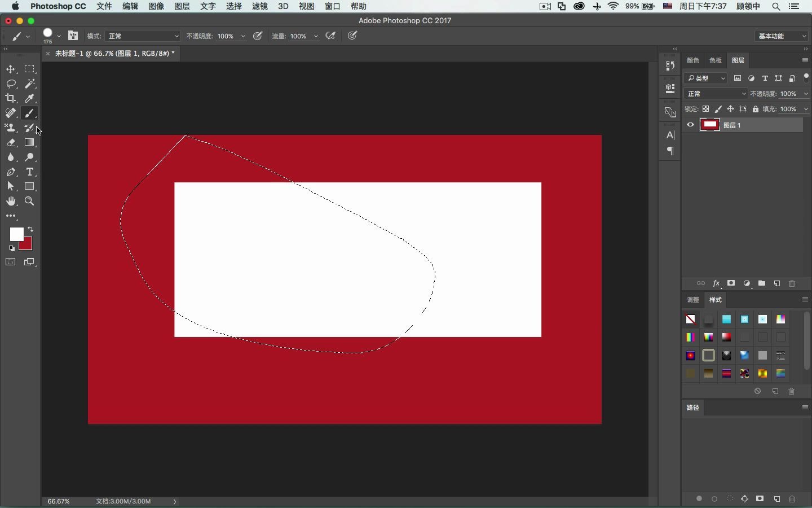Select the Magic Wand tool

29,84
